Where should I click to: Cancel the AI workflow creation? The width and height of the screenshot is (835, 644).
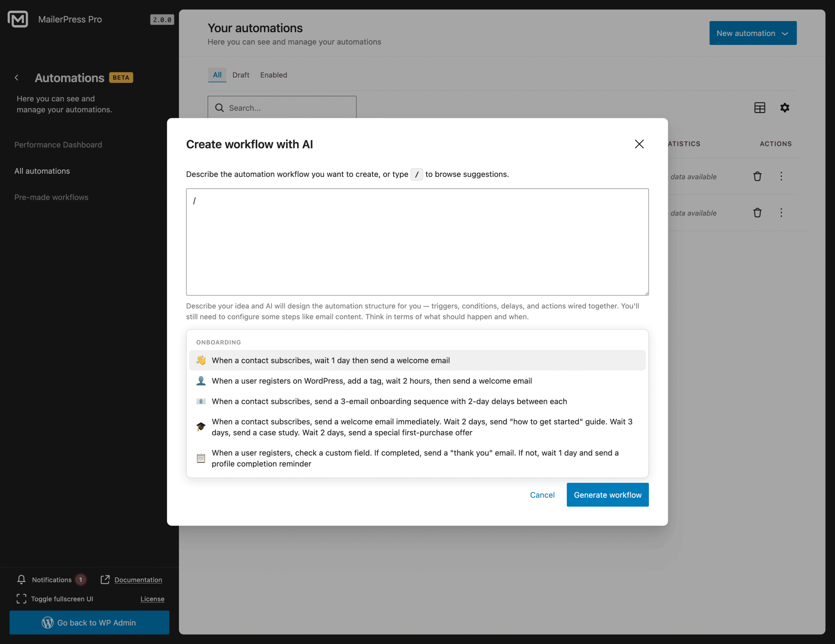(x=542, y=495)
